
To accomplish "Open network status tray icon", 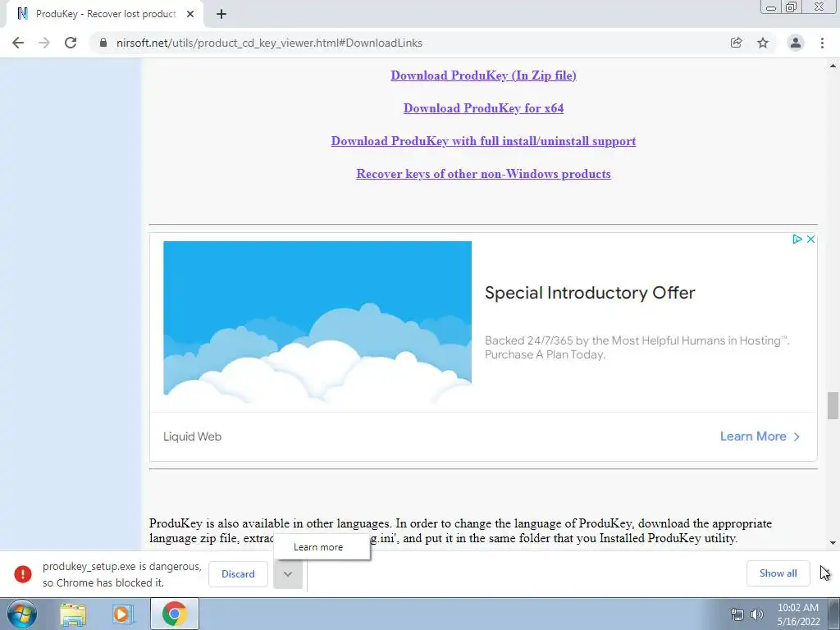I will tap(737, 614).
